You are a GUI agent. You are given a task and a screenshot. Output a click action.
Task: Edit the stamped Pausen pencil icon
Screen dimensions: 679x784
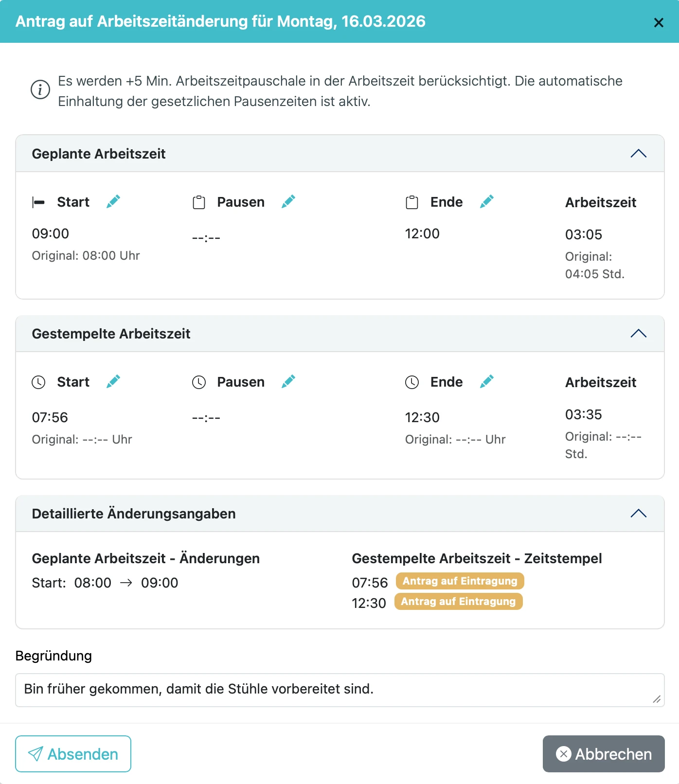288,381
